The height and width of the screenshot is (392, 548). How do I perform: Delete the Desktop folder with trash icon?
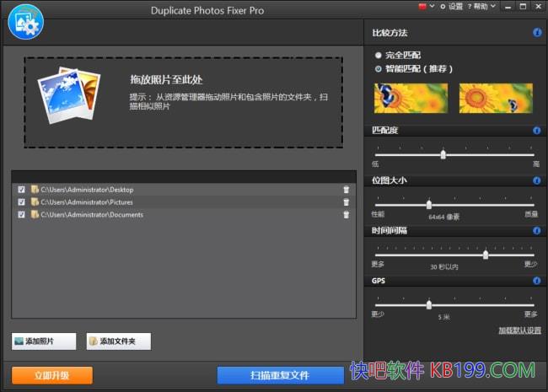[346, 190]
